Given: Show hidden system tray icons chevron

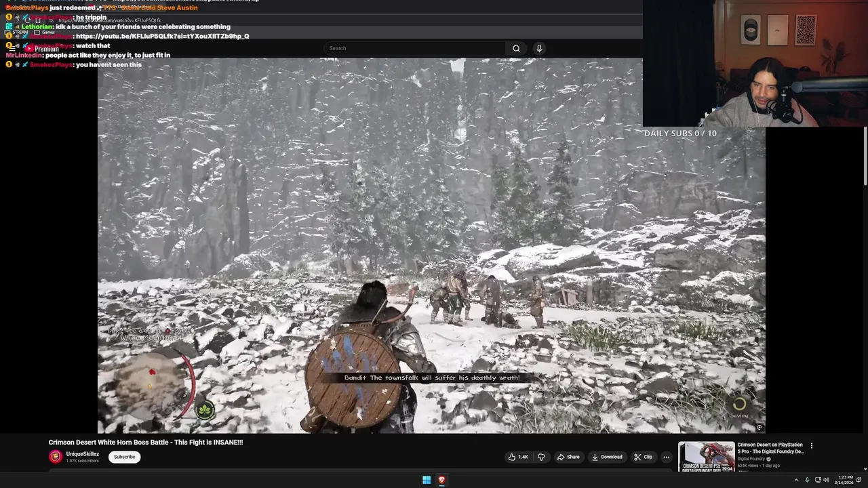Looking at the screenshot, I should click(x=796, y=480).
